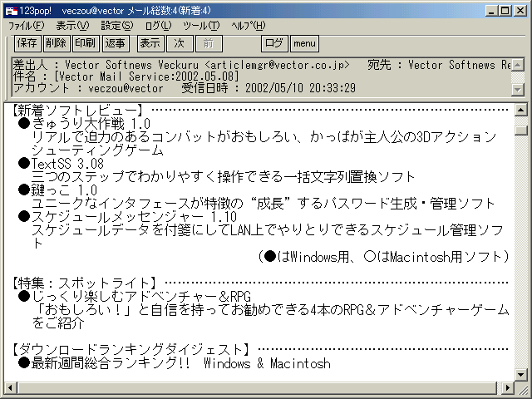Click the 三つのステップ description line
This screenshot has height=399, width=532.
(224, 177)
